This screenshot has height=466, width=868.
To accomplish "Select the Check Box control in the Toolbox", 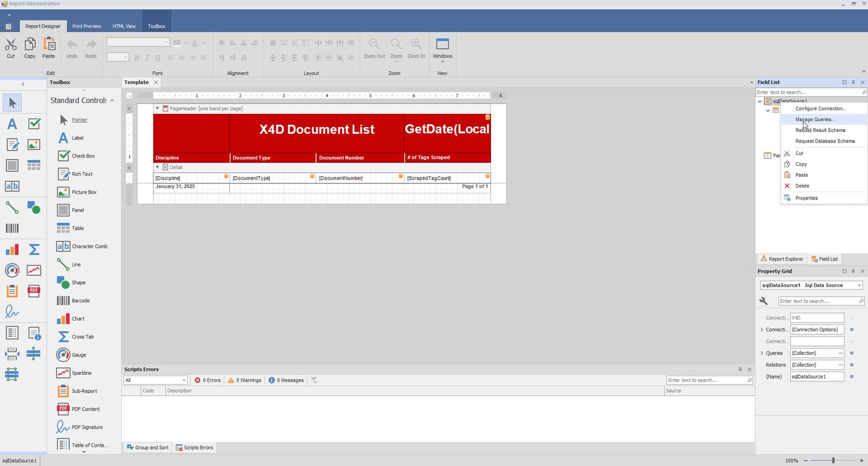I will [83, 156].
